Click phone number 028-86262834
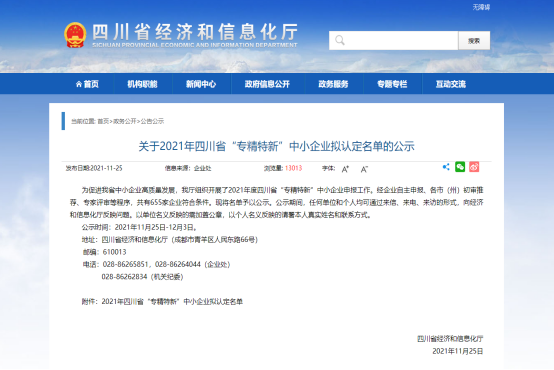This screenshot has height=370, width=554. 124,277
